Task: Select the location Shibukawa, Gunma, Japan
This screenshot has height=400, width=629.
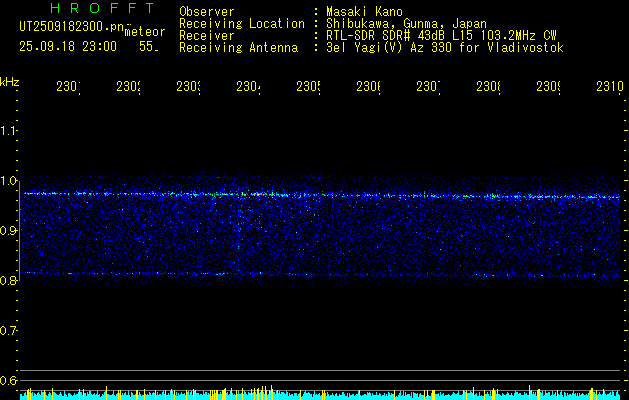Action: (x=406, y=24)
